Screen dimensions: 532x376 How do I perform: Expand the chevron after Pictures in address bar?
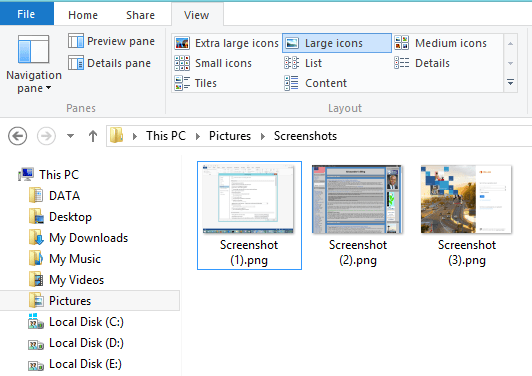point(263,136)
